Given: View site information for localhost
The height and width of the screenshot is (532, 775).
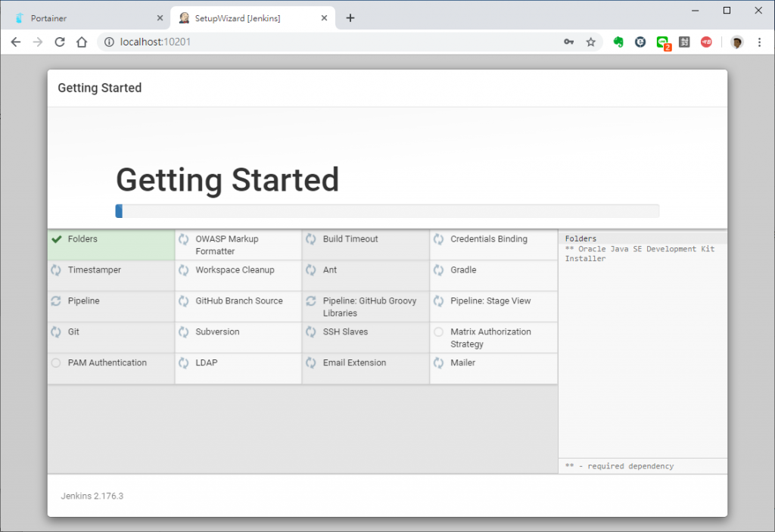Looking at the screenshot, I should pyautogui.click(x=109, y=42).
